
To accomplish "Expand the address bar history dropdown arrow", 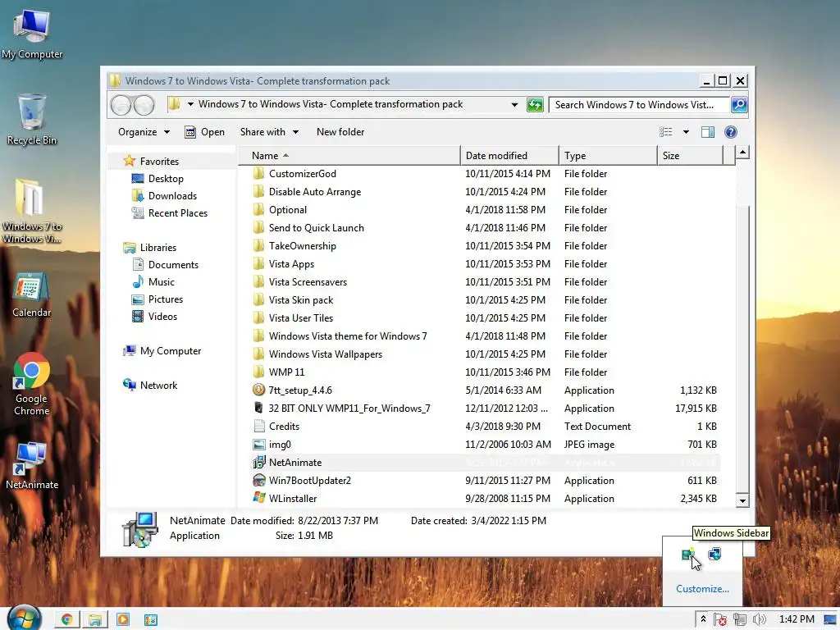I will tap(514, 104).
